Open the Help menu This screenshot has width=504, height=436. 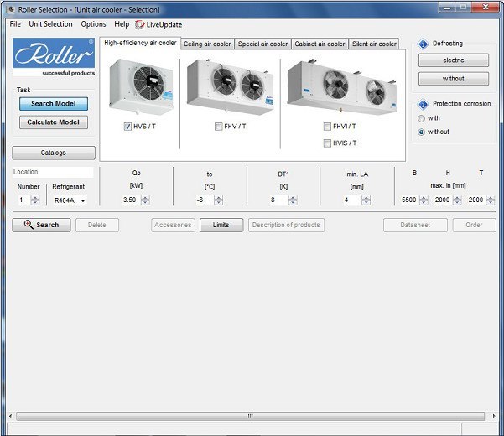[x=122, y=24]
